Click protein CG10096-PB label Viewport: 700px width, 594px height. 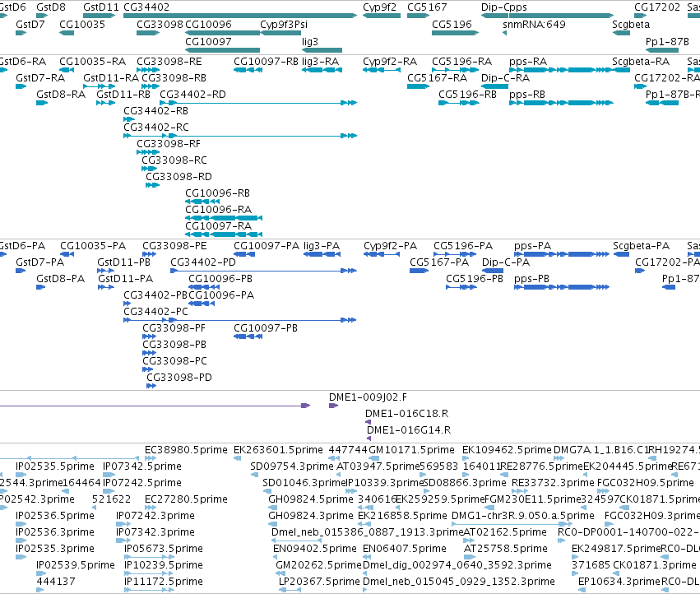coord(220,279)
